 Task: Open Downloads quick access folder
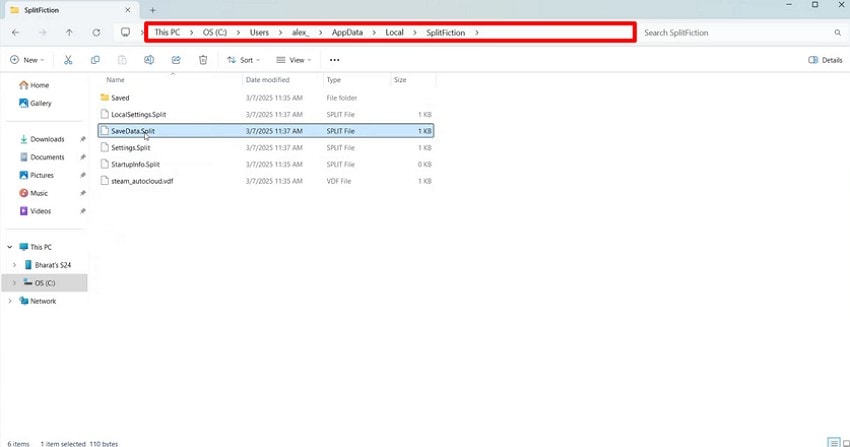(42, 139)
